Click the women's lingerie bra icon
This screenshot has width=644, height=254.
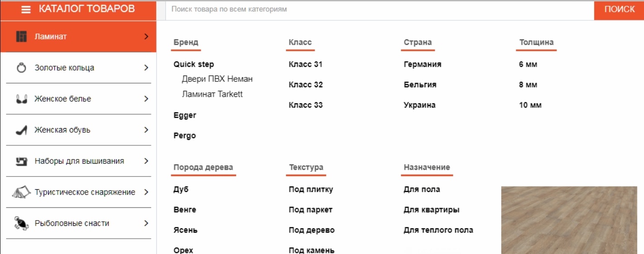click(x=21, y=99)
